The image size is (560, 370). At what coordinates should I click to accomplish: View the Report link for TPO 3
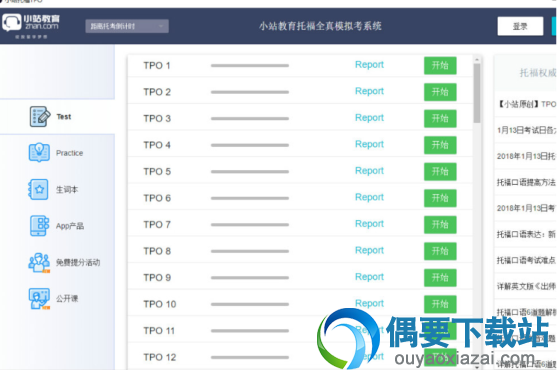pyautogui.click(x=369, y=118)
